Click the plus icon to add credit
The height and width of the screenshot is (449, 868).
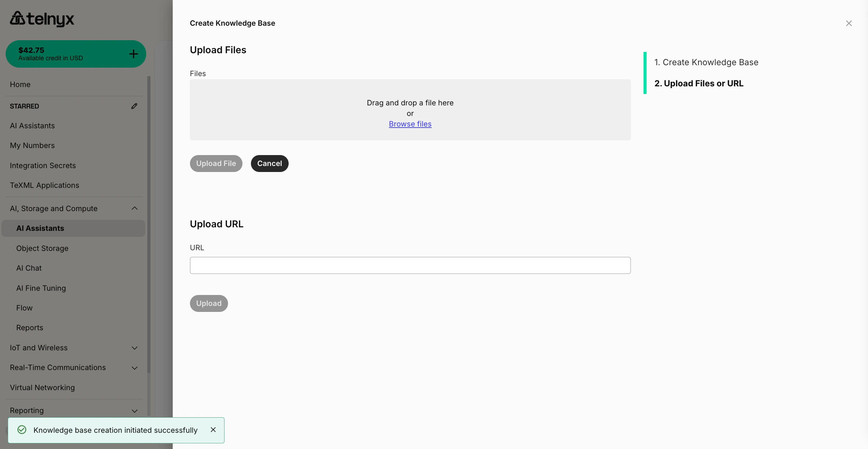(133, 54)
